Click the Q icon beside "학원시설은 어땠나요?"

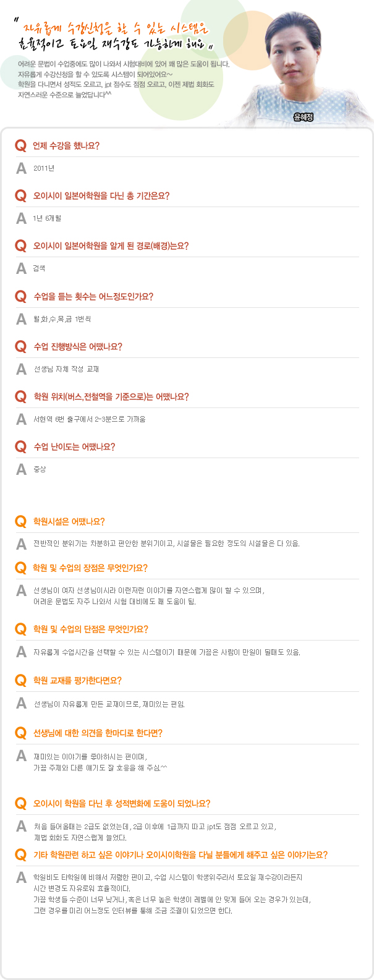point(21,522)
